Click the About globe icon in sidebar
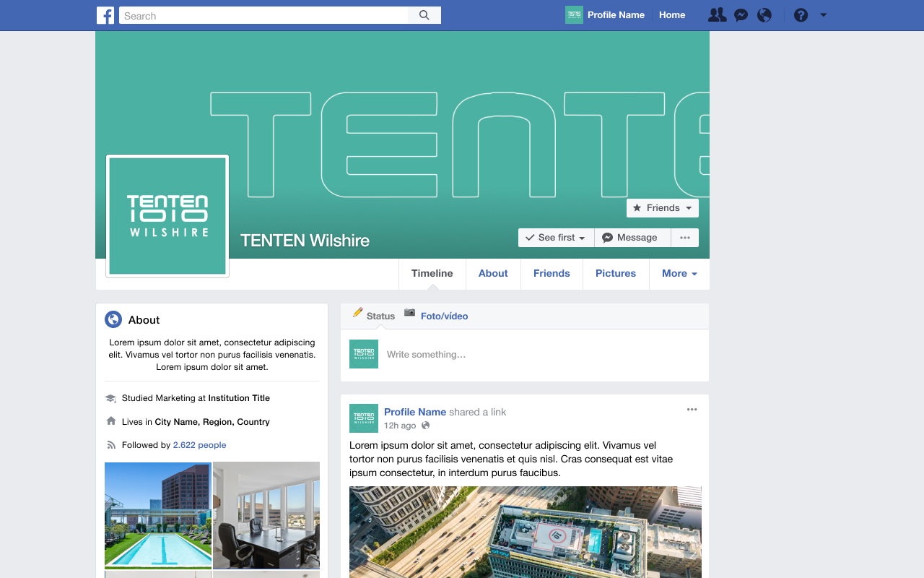Viewport: 924px width, 578px height. [113, 319]
